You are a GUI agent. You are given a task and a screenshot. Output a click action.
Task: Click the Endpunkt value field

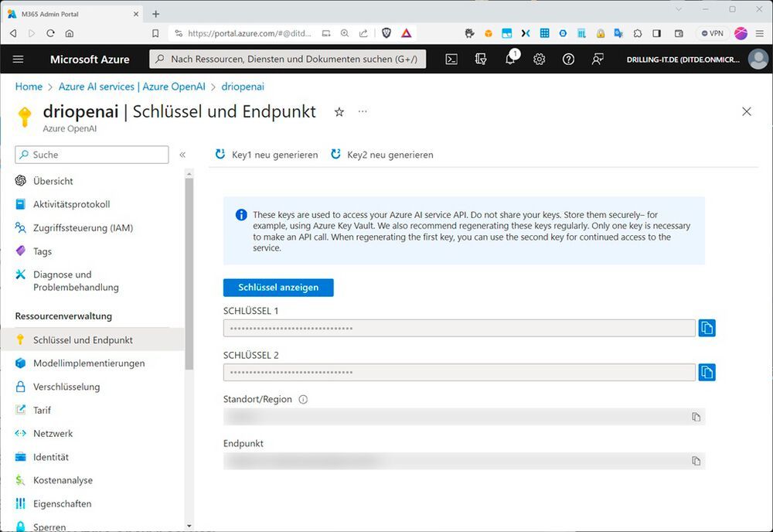click(x=464, y=461)
